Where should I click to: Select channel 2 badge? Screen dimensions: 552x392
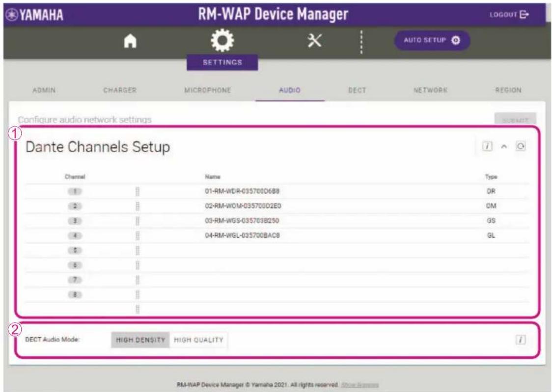(x=75, y=206)
